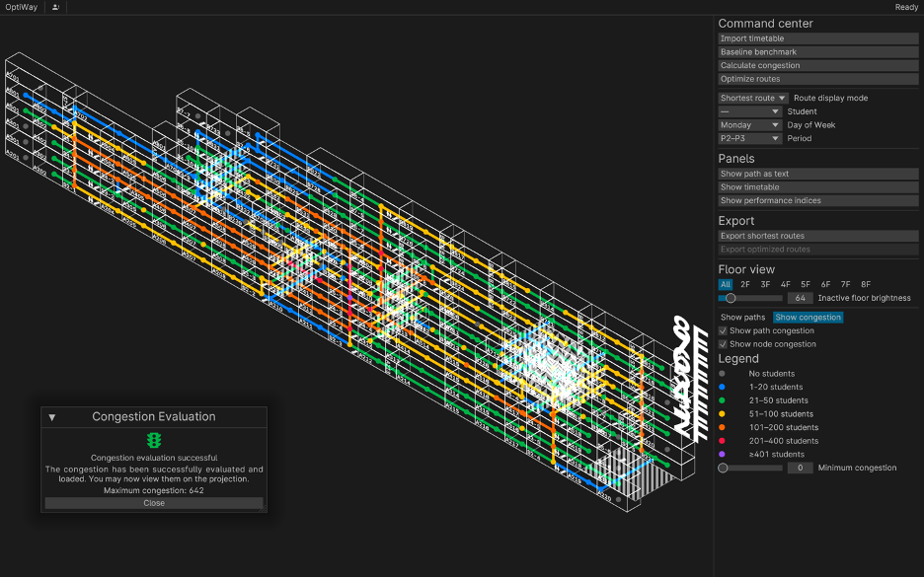
Task: Close the Congestion Evaluation dialog
Action: point(154,503)
